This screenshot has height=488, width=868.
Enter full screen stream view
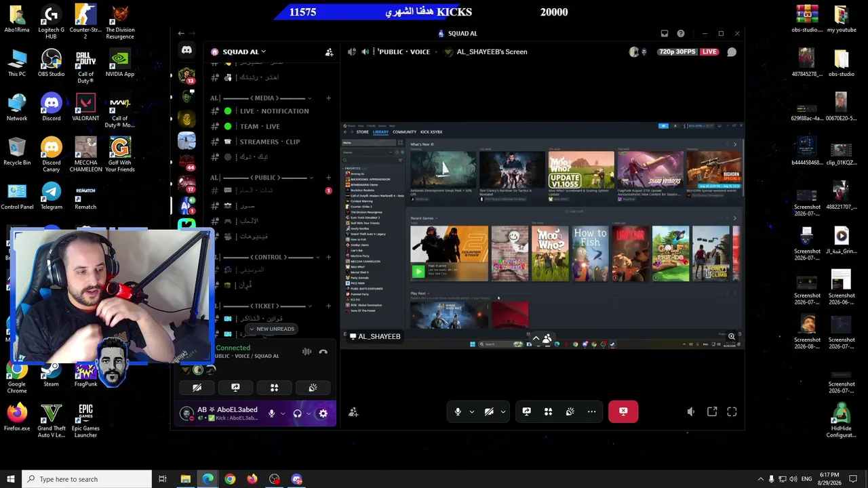pyautogui.click(x=732, y=411)
